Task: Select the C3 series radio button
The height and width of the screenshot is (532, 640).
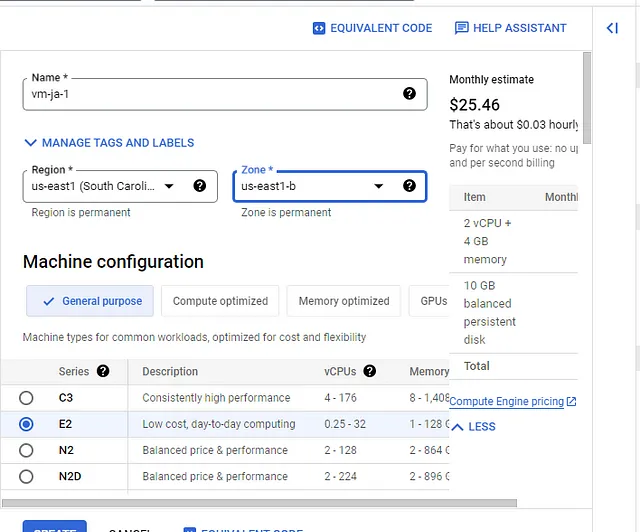Action: [x=26, y=398]
